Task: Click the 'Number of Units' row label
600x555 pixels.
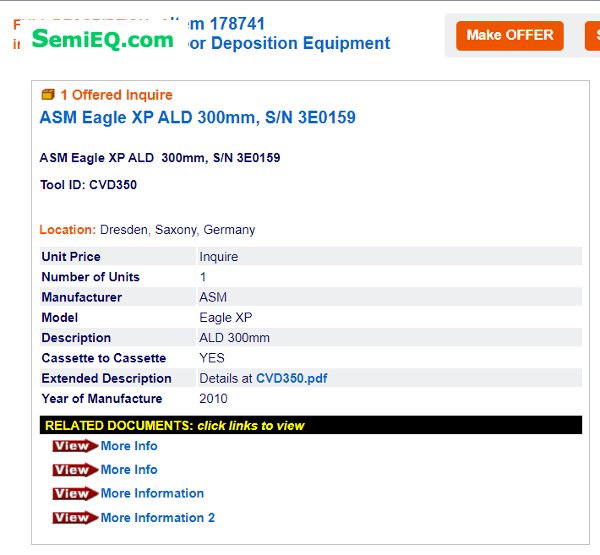Action: [x=90, y=277]
